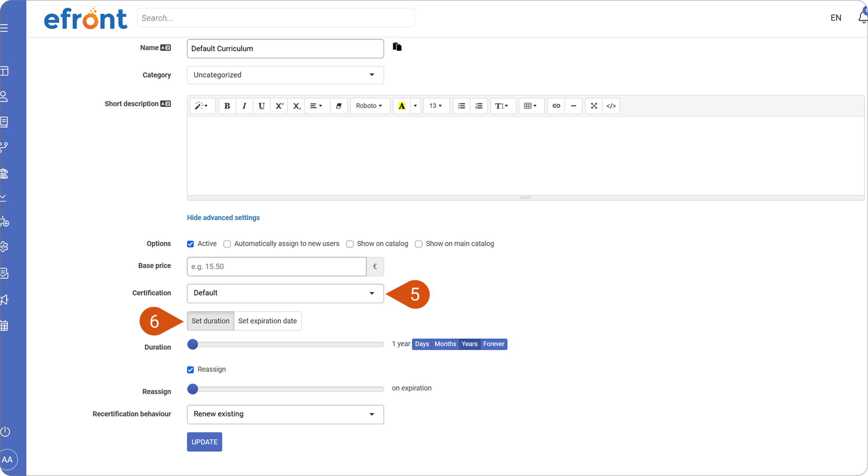Viewport: 868px width, 476px height.
Task: Click the Duration slider handle
Action: (x=193, y=344)
